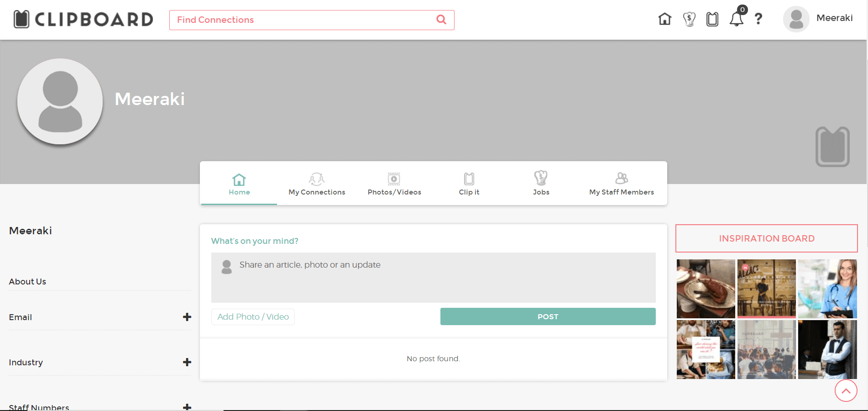Expand the Email section plus sign
Image resolution: width=868 pixels, height=411 pixels.
[x=187, y=317]
